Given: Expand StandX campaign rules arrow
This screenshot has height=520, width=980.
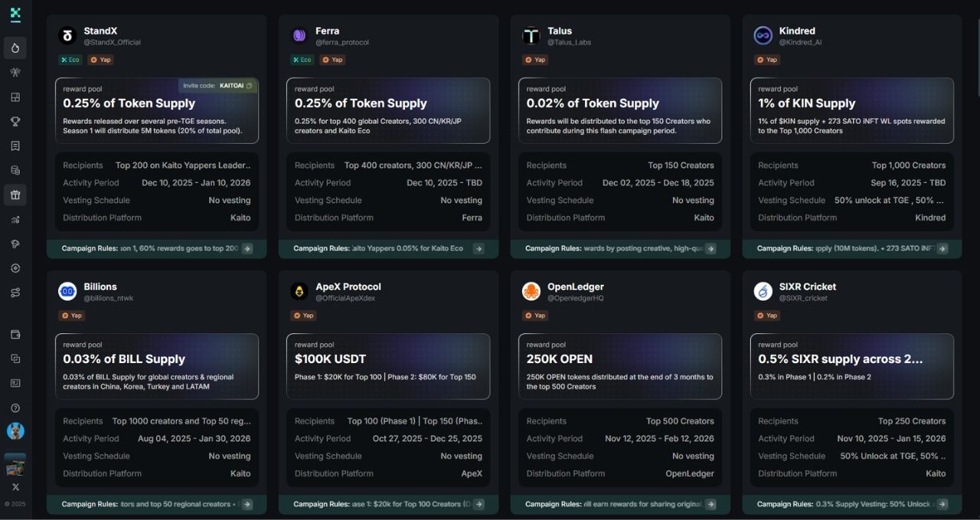Looking at the screenshot, I should [247, 249].
